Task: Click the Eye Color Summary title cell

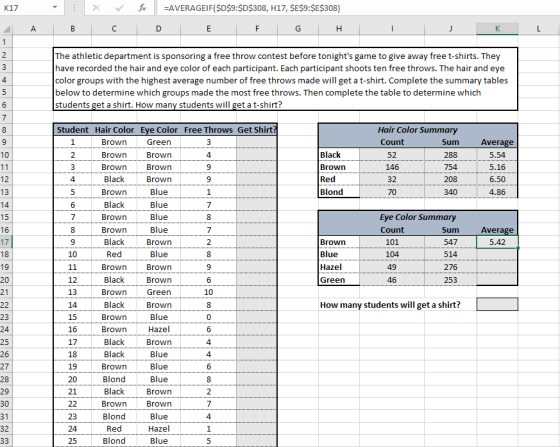Action: point(418,217)
